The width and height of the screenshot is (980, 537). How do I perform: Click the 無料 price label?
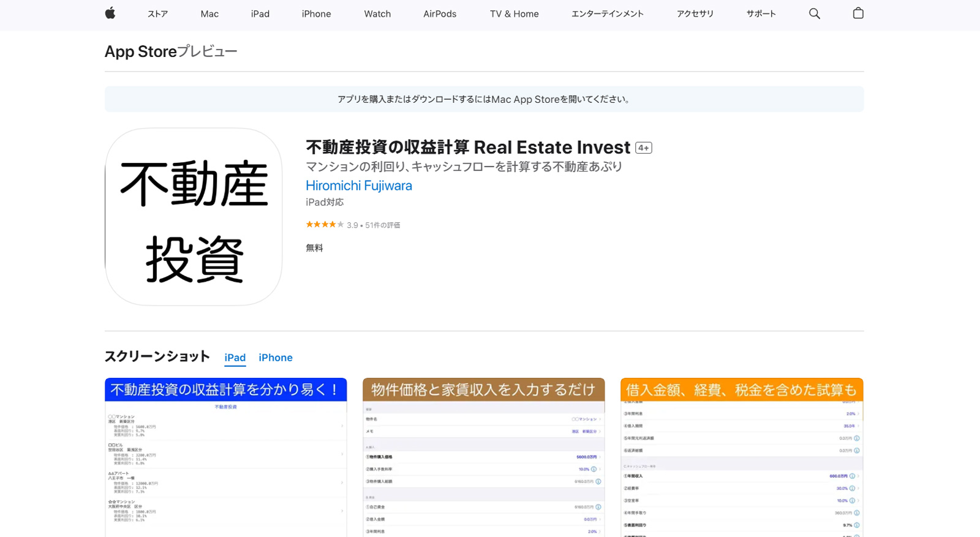314,248
